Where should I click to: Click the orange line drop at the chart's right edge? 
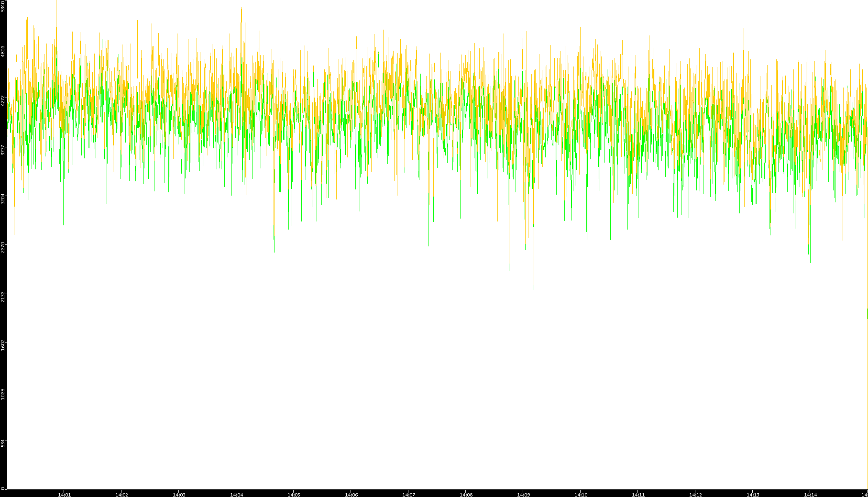coord(867,313)
